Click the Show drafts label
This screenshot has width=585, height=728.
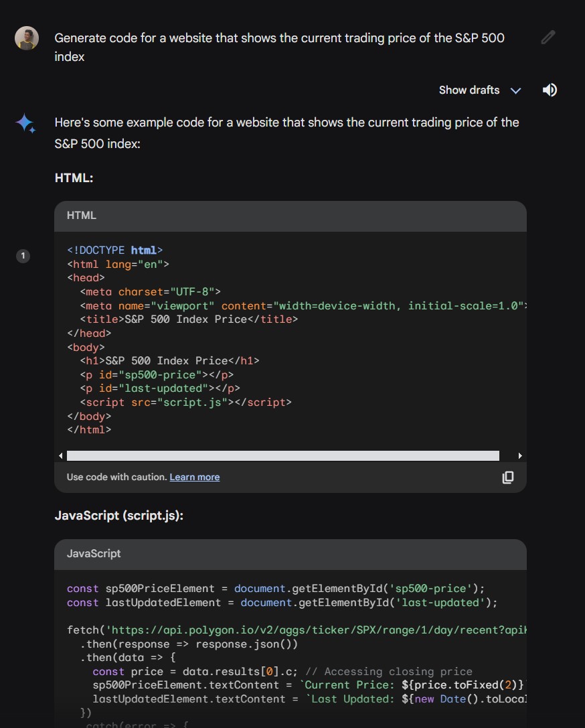469,90
